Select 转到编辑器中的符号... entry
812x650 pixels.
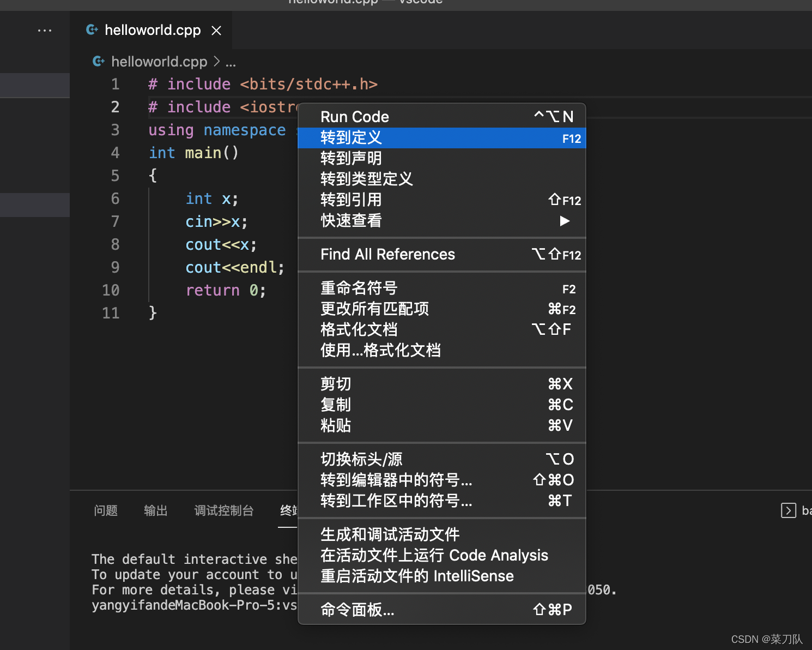click(442, 480)
